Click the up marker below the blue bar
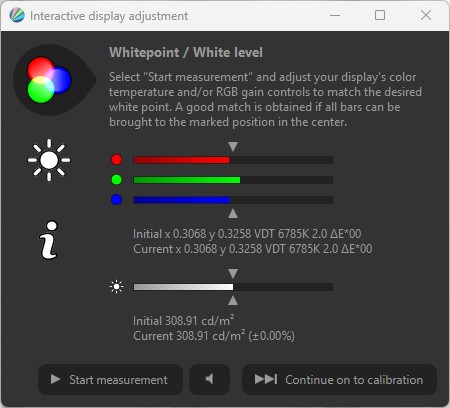The image size is (450, 408). [x=233, y=213]
